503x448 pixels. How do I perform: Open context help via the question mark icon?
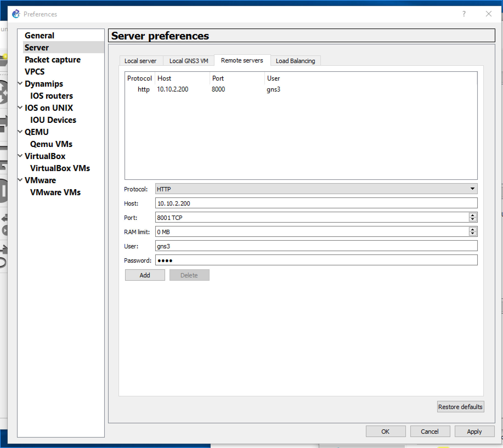click(464, 14)
